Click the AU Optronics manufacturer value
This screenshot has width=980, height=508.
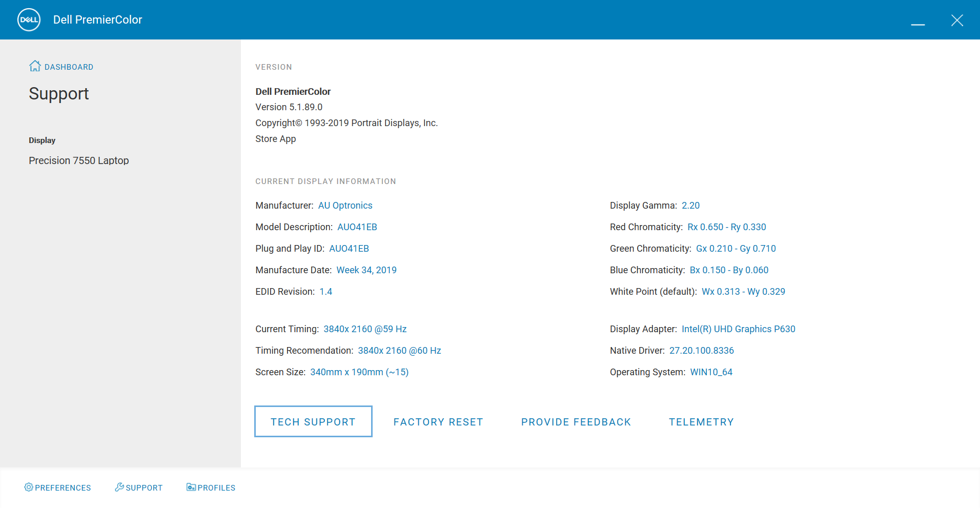point(345,206)
